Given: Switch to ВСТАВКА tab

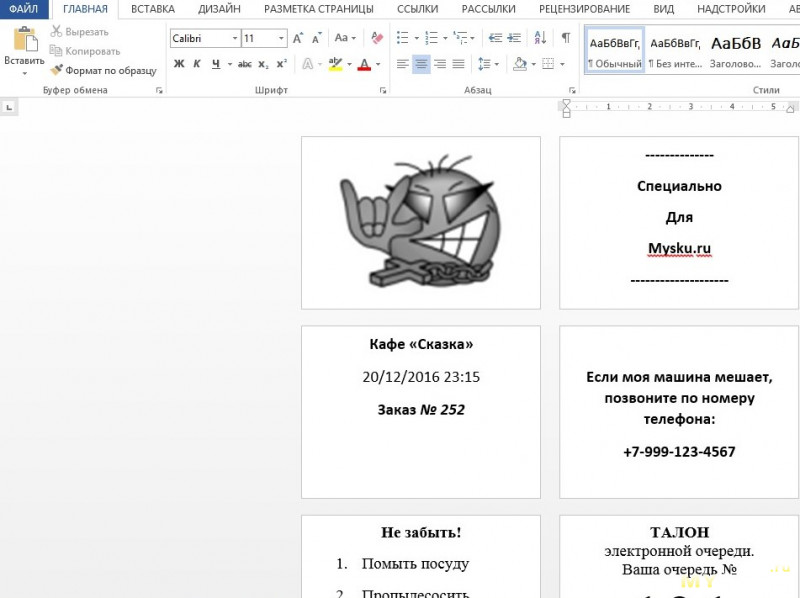Looking at the screenshot, I should (153, 9).
